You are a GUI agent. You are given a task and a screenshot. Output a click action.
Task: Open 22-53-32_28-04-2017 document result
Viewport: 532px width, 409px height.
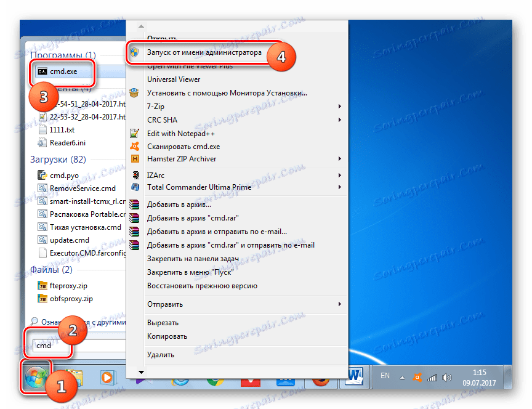click(81, 117)
